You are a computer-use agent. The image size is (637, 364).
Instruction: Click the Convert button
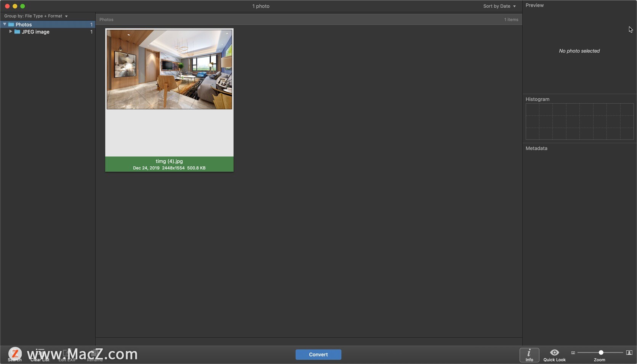coord(318,354)
